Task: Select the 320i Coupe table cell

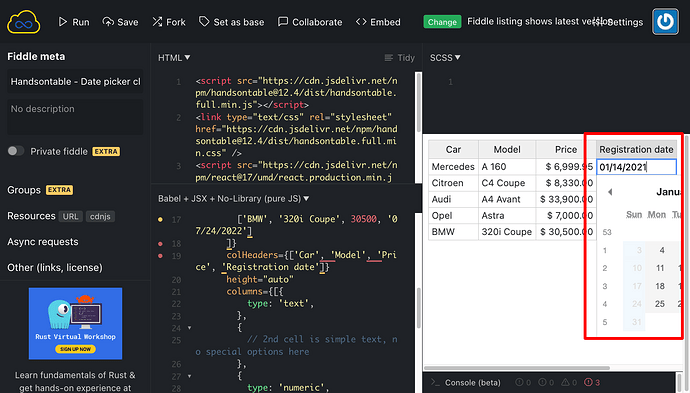Action: 507,232
